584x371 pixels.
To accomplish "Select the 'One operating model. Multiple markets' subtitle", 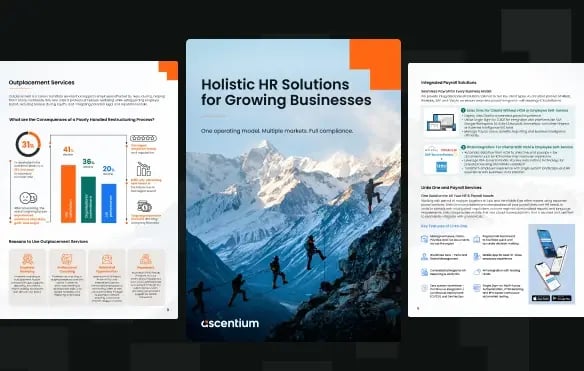I will pos(277,131).
